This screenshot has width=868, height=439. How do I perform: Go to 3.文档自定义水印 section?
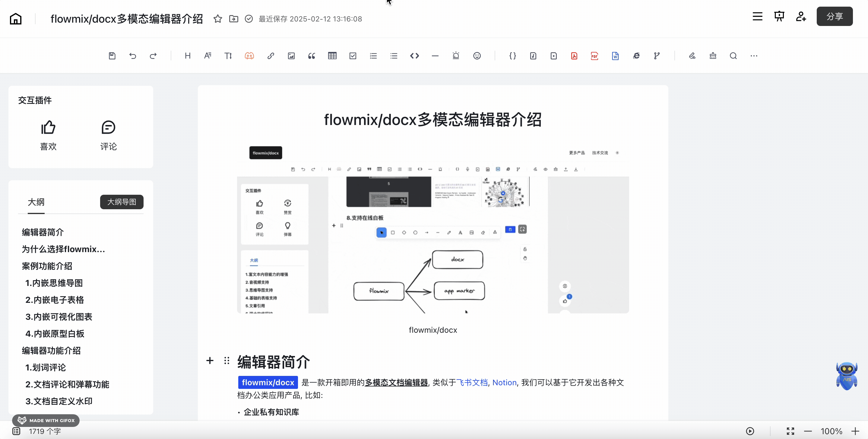click(x=59, y=401)
